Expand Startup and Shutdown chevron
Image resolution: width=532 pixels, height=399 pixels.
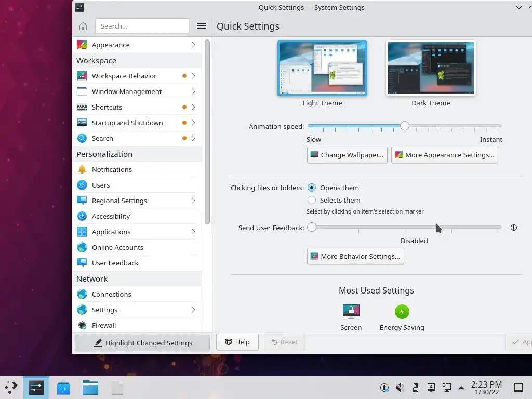click(x=193, y=123)
